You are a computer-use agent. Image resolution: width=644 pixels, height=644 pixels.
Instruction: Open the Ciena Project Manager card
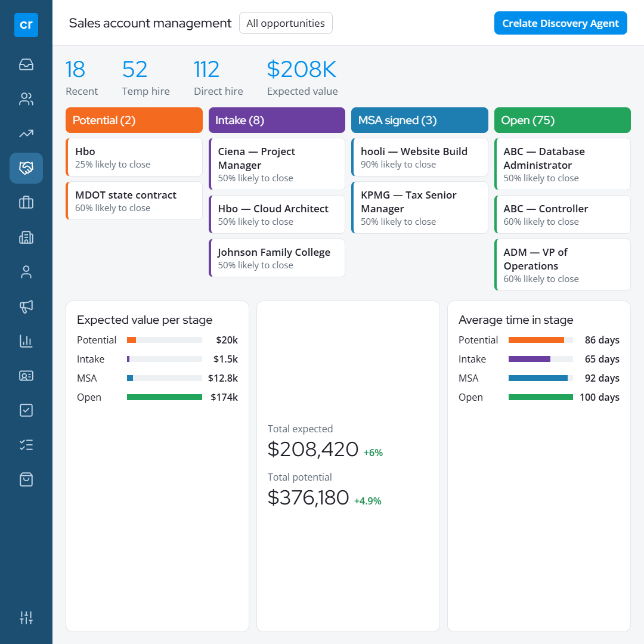click(277, 164)
